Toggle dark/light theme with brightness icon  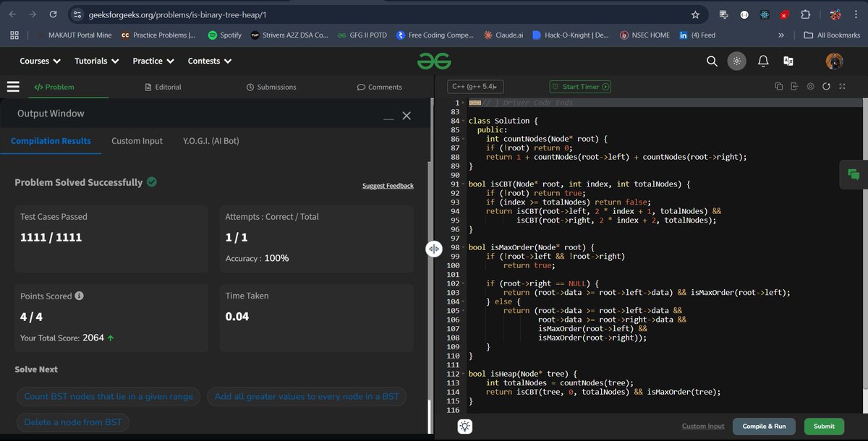[x=737, y=61]
